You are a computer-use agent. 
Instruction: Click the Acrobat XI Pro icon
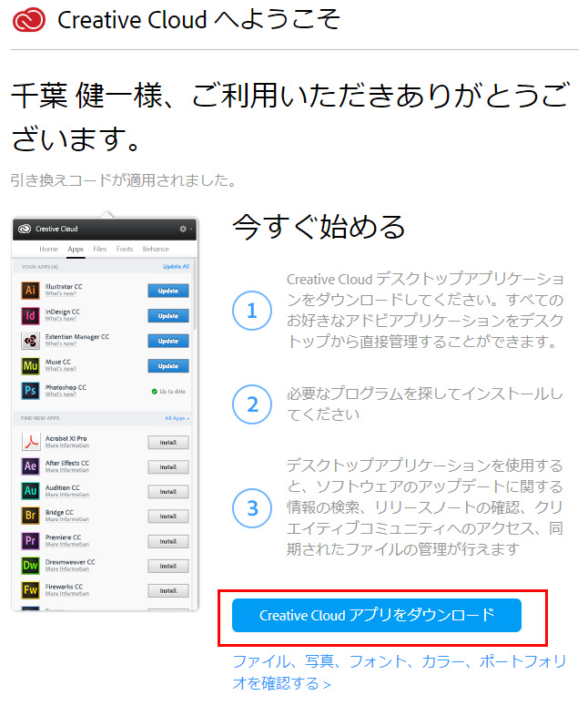31,442
